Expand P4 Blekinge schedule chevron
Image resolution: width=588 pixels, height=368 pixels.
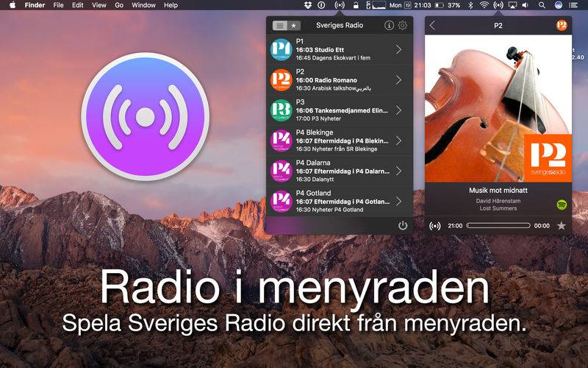(x=399, y=141)
